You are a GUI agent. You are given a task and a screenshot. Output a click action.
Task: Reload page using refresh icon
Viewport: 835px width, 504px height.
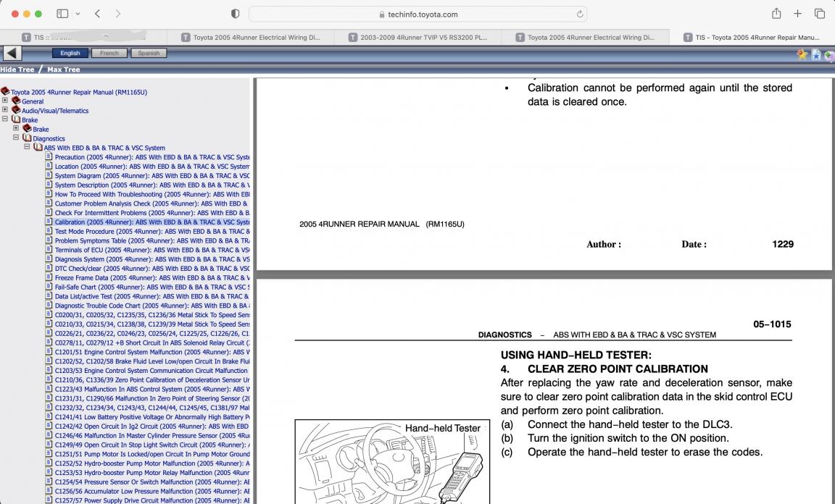click(x=579, y=14)
